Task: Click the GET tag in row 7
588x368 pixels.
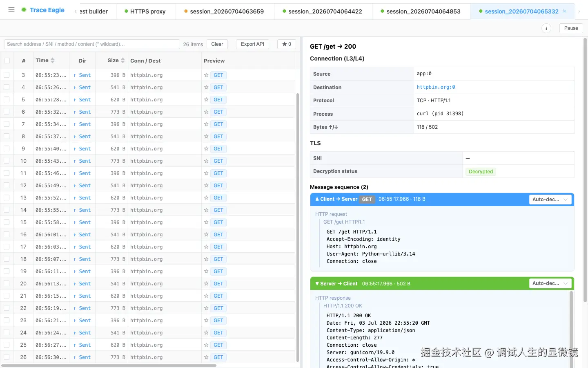Action: [218, 124]
